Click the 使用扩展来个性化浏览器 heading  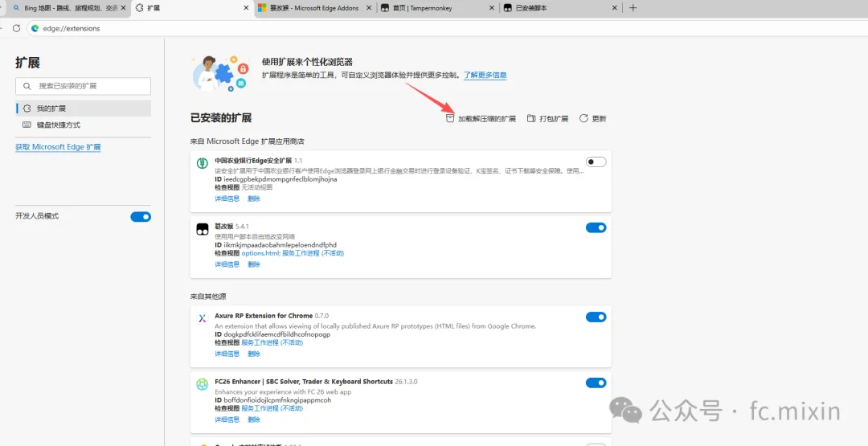(x=307, y=62)
